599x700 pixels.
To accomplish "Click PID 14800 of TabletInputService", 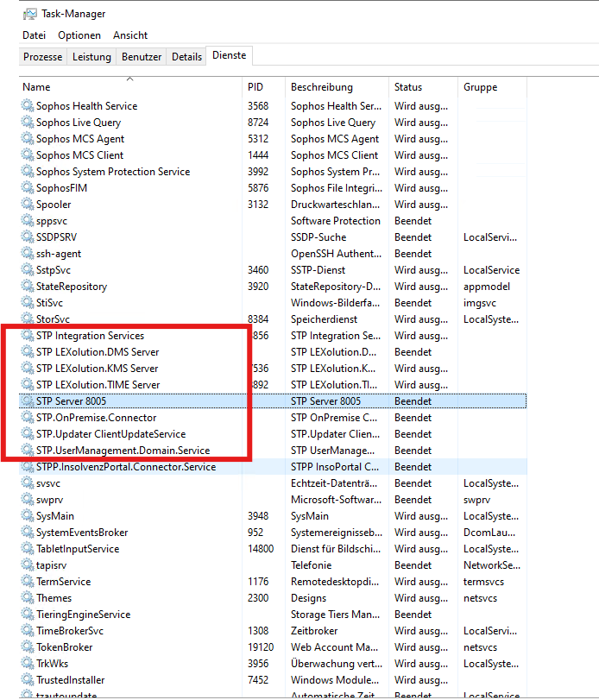I will point(261,549).
